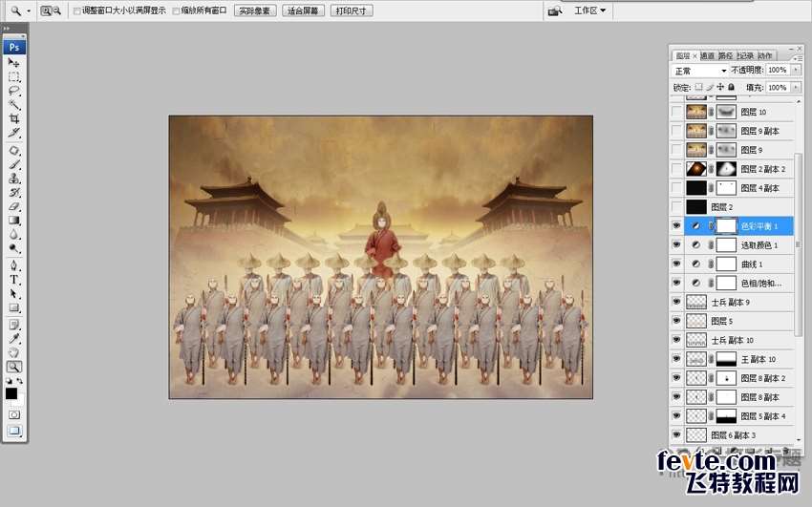Select the Zoom tool in toolbox
The width and height of the screenshot is (812, 507).
pyautogui.click(x=14, y=367)
